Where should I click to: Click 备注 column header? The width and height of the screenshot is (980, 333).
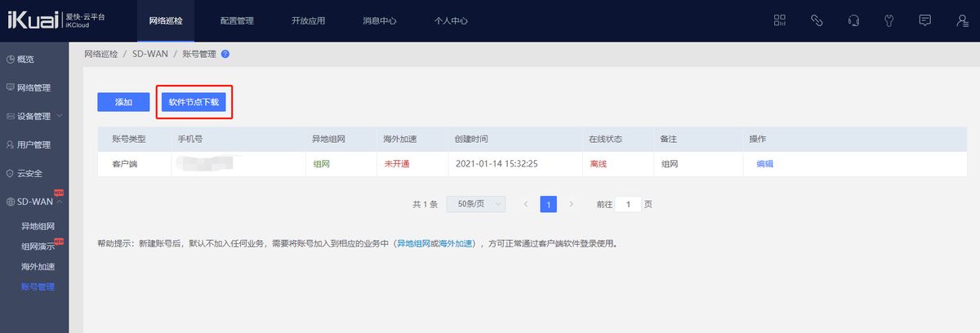point(669,139)
